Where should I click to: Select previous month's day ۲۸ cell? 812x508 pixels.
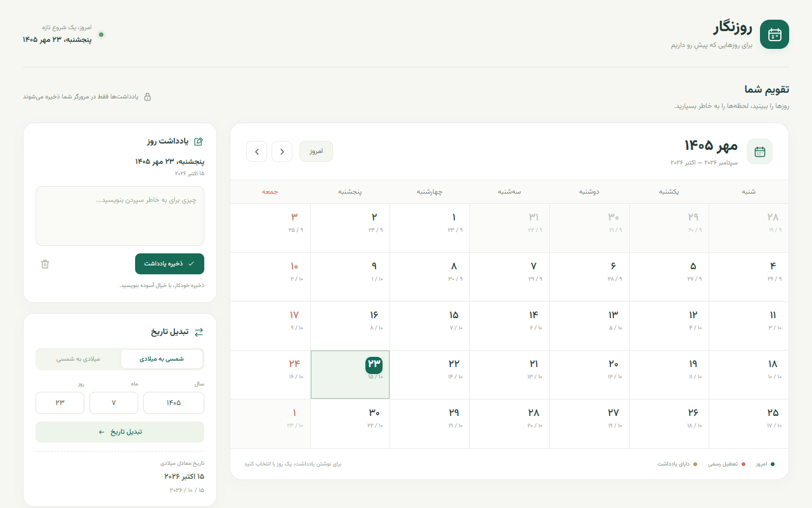tap(749, 228)
